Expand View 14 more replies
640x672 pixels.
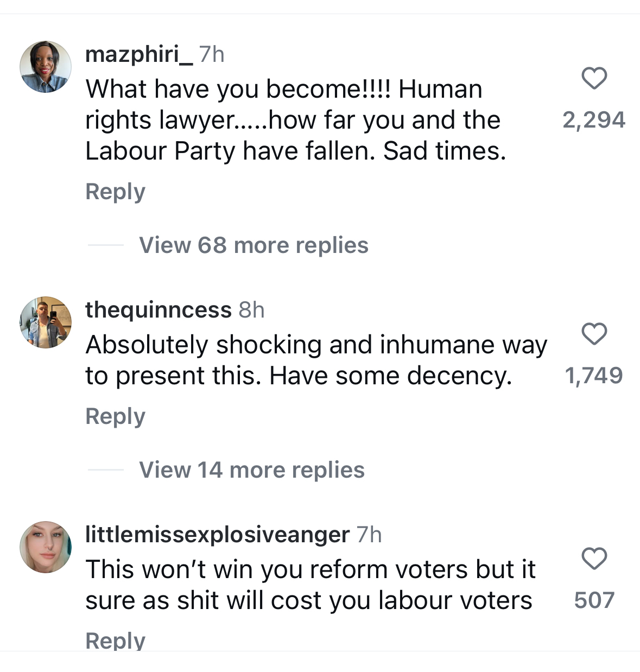[x=251, y=470]
